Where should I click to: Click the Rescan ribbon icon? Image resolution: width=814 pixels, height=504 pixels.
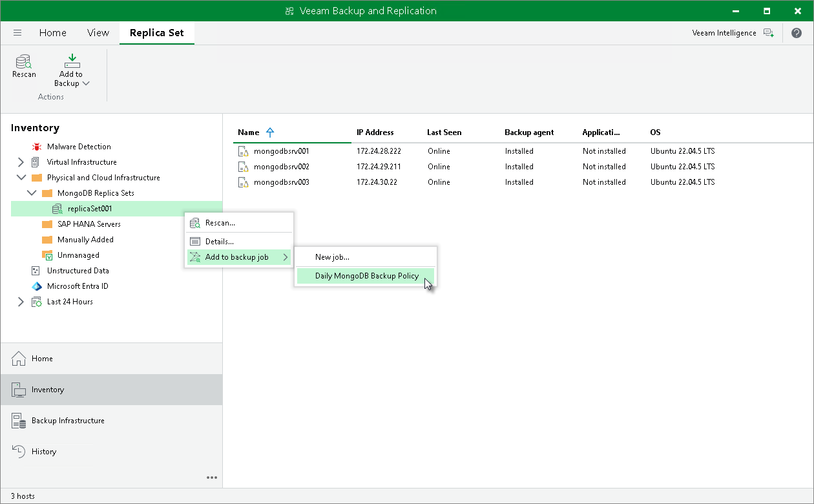click(24, 61)
